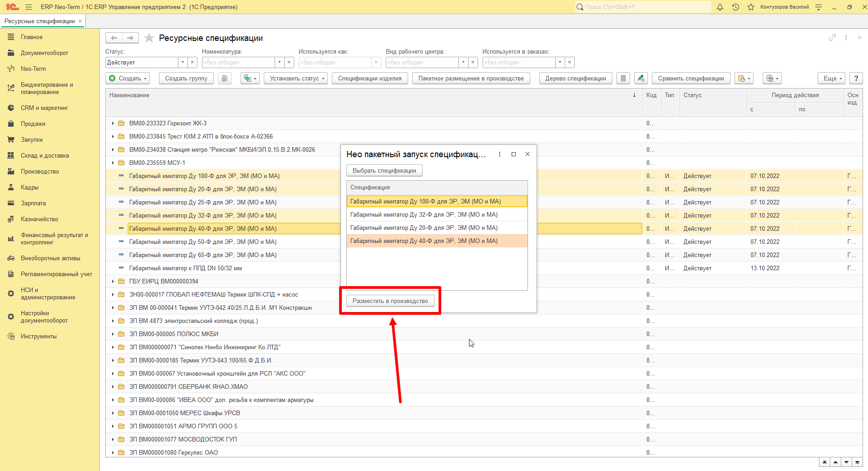The width and height of the screenshot is (868, 471).
Task: Open Кадры section in sidebar
Action: (x=30, y=188)
